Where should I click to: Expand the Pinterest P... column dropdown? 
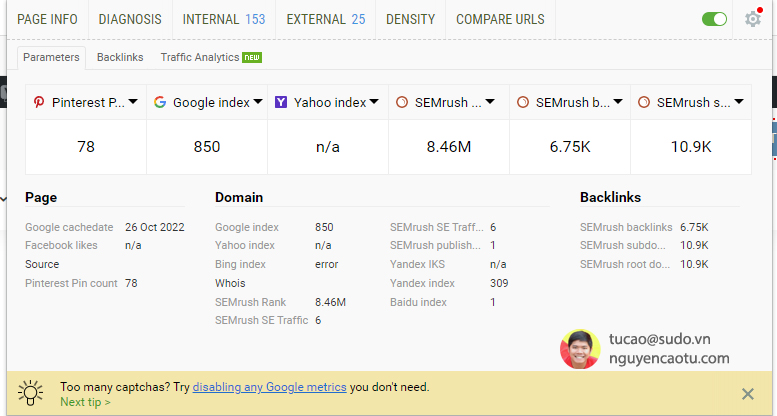coord(133,102)
